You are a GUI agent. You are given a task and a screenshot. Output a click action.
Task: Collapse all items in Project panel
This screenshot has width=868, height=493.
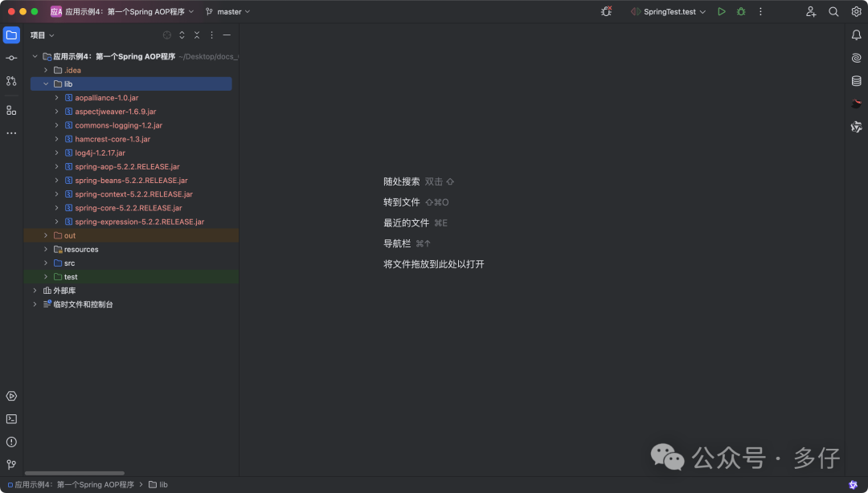point(197,35)
